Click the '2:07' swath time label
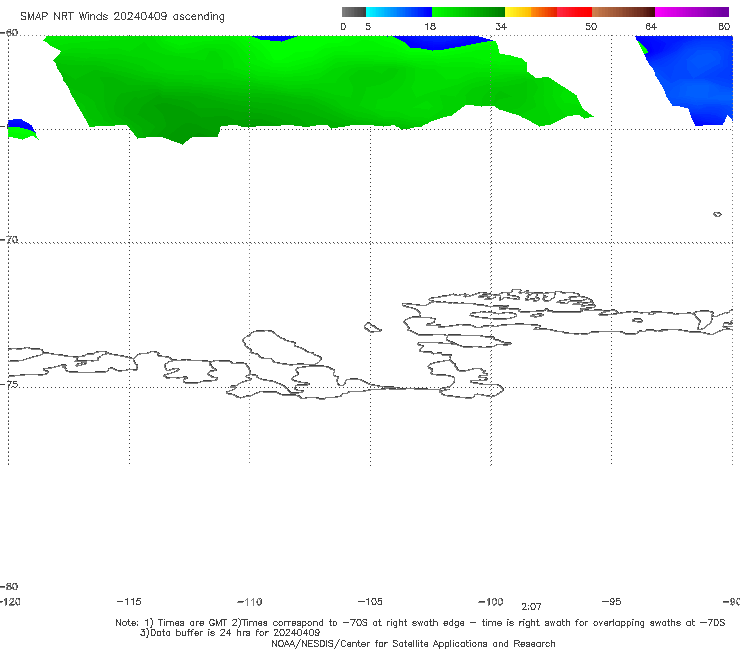 point(531,607)
